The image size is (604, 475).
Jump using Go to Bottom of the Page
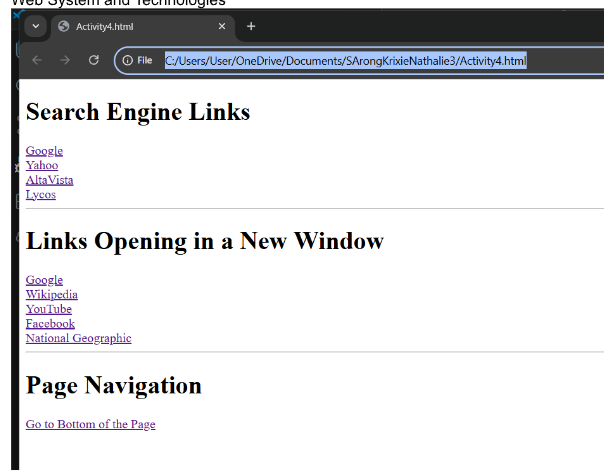tap(90, 424)
